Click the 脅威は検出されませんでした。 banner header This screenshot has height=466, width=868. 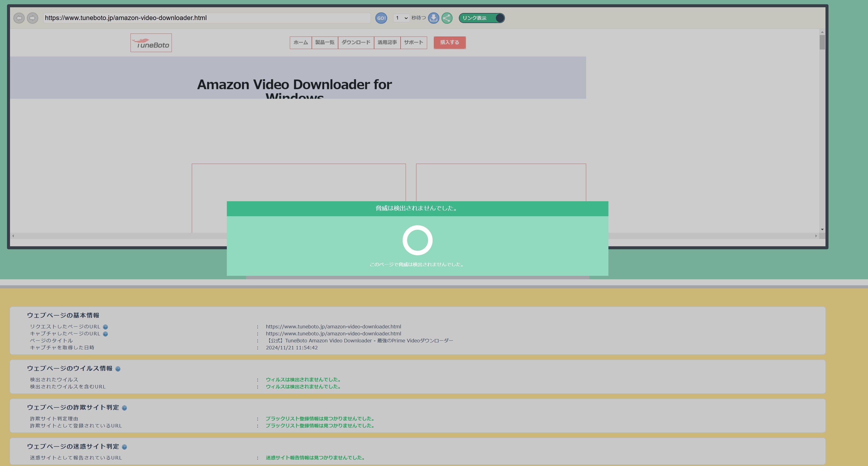(x=417, y=208)
